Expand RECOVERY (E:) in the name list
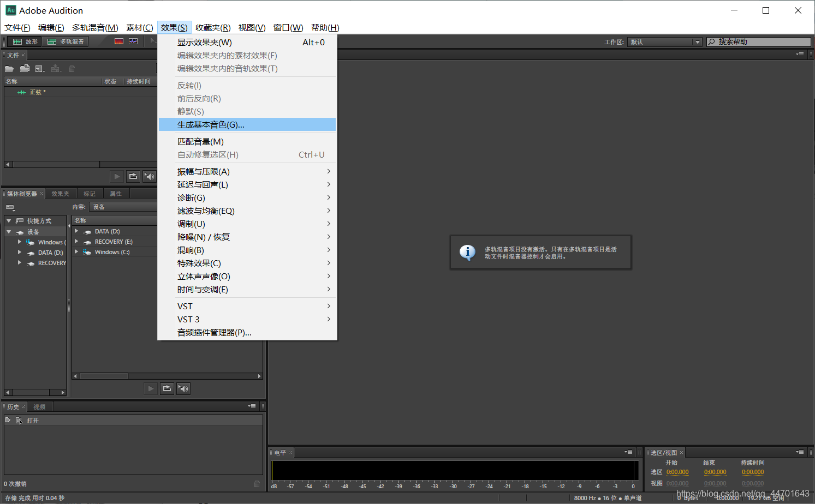Image resolution: width=815 pixels, height=504 pixels. pyautogui.click(x=76, y=242)
